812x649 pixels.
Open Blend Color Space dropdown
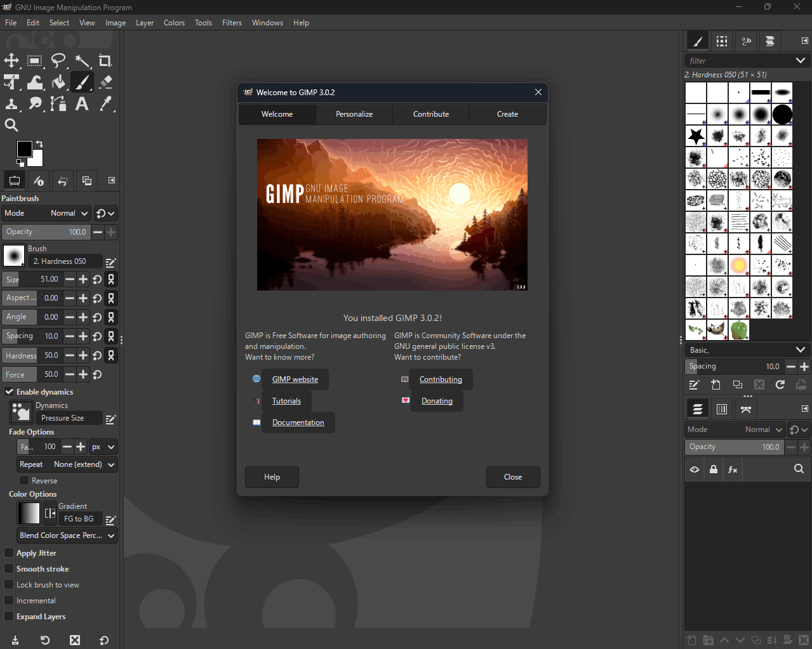pyautogui.click(x=67, y=535)
